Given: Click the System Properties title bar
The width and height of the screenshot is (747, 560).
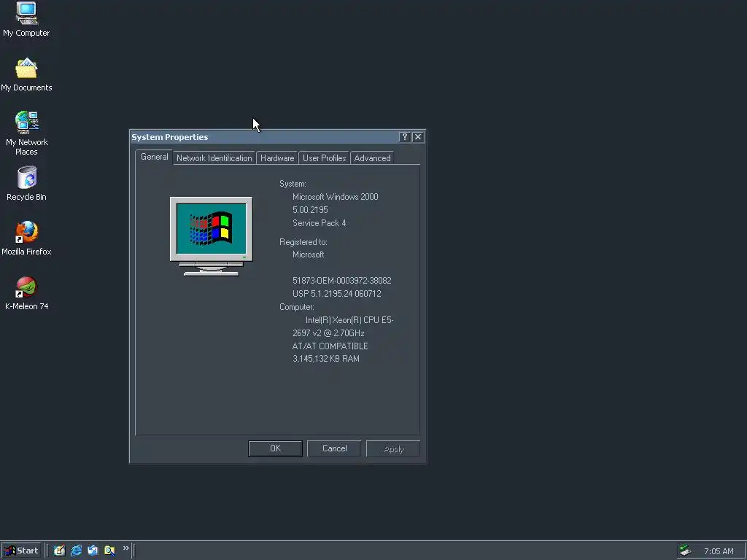Looking at the screenshot, I should tap(264, 137).
